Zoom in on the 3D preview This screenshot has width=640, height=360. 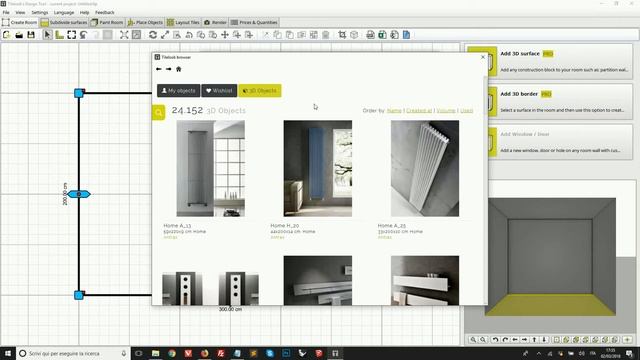(473, 340)
